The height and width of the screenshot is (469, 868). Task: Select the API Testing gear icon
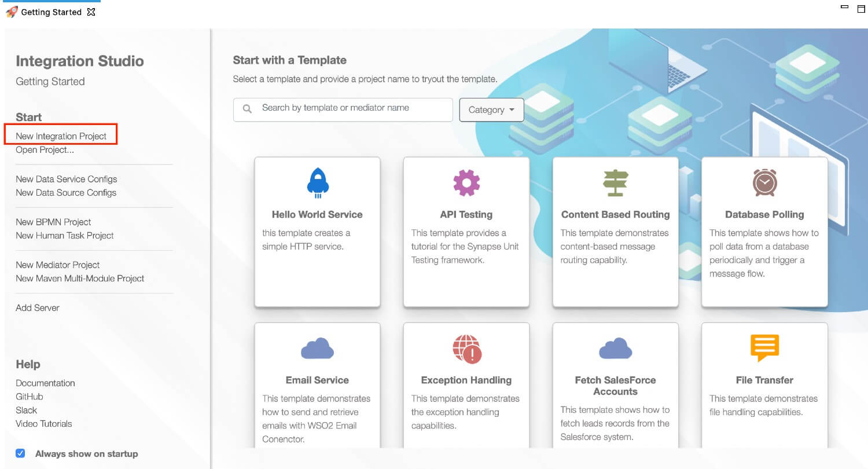pyautogui.click(x=466, y=183)
